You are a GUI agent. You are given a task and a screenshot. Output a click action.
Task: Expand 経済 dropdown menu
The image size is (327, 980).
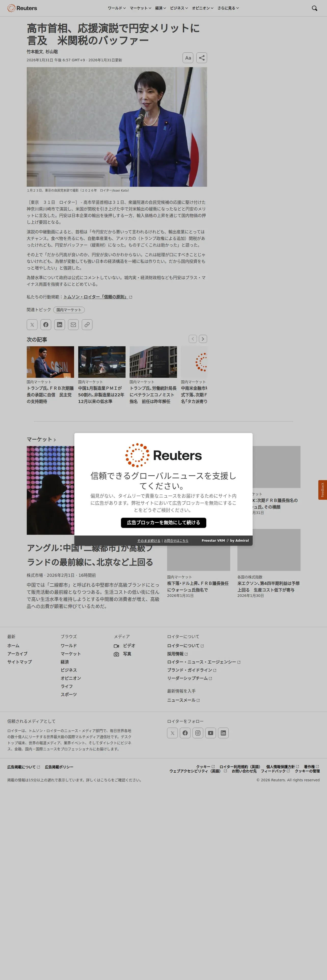tap(161, 8)
